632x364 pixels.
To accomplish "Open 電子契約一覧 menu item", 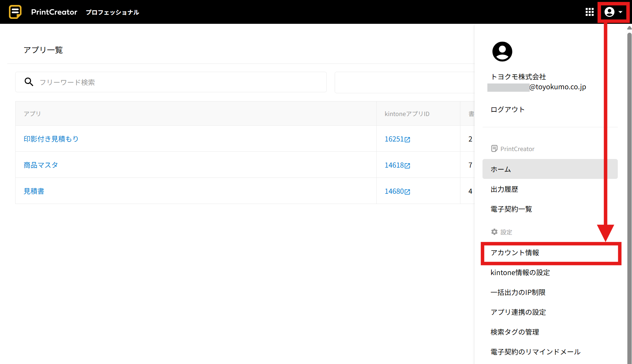I will click(x=550, y=209).
